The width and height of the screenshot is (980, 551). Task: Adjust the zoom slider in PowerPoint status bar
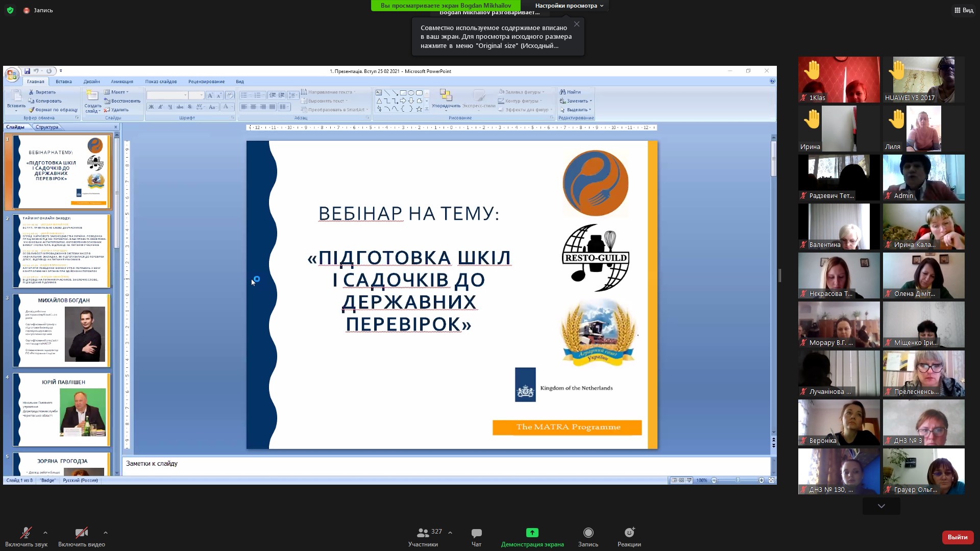[738, 481]
